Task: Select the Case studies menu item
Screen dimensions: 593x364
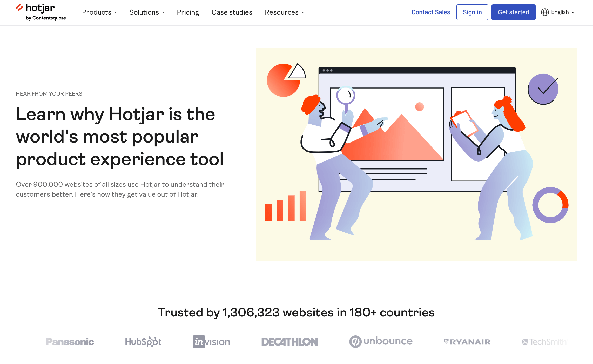Action: point(232,12)
